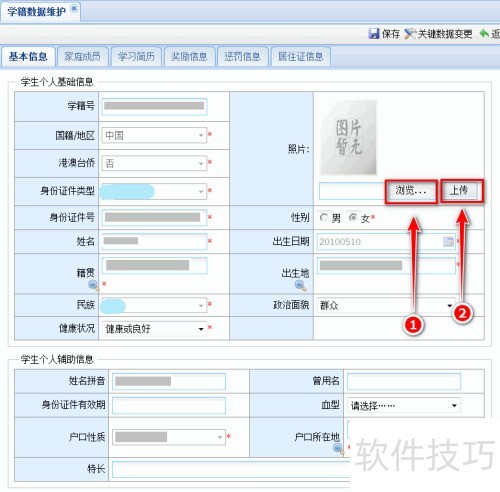This screenshot has width=500, height=492.
Task: Open the 奖励信息 tab
Action: [x=189, y=57]
